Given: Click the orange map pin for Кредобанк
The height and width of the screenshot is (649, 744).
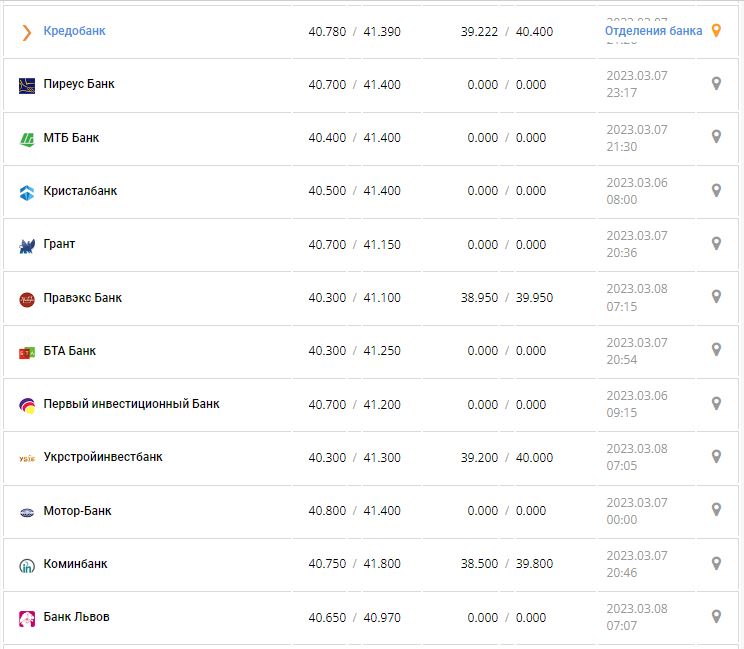Looking at the screenshot, I should pos(716,31).
